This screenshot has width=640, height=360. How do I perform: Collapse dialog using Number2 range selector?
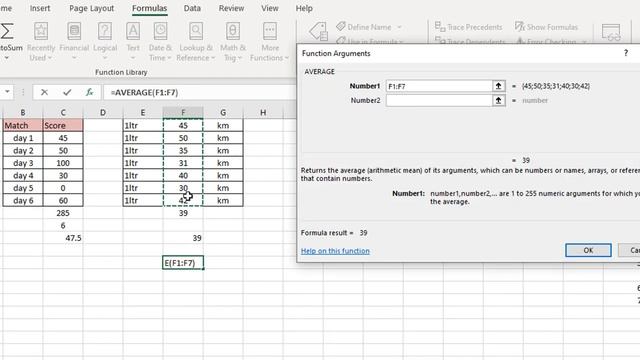coord(498,100)
